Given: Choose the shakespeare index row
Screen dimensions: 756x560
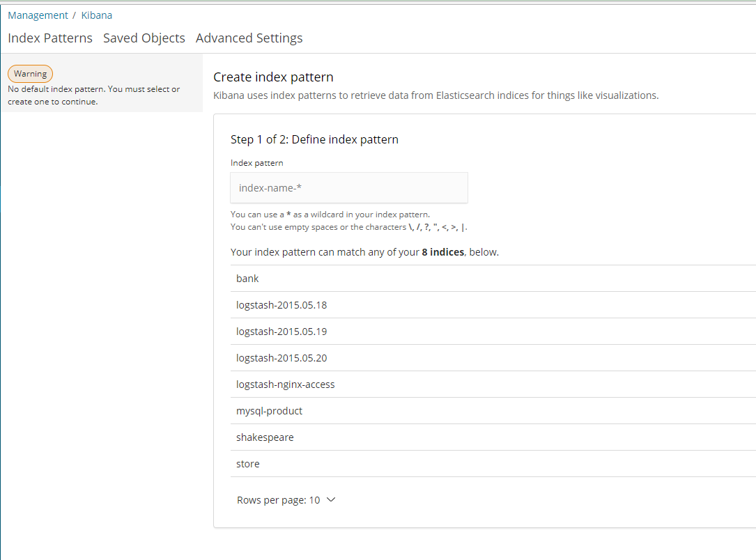Looking at the screenshot, I should pyautogui.click(x=265, y=437).
